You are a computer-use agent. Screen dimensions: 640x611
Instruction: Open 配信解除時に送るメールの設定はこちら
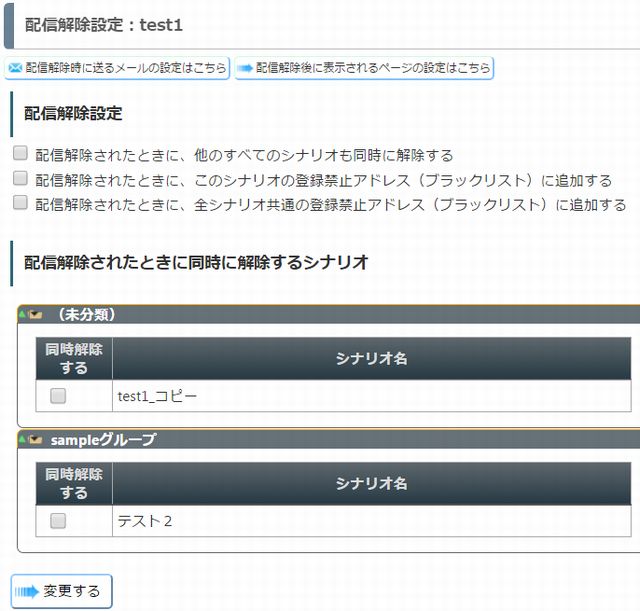117,68
